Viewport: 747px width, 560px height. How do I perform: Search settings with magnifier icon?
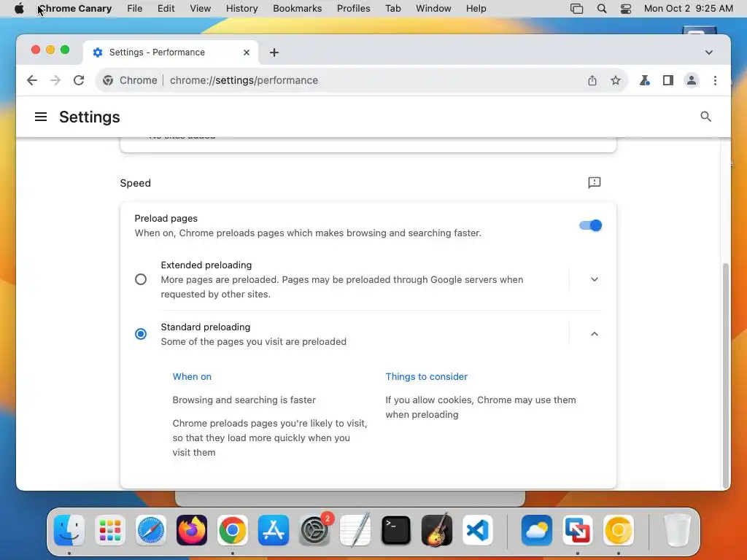click(x=705, y=117)
